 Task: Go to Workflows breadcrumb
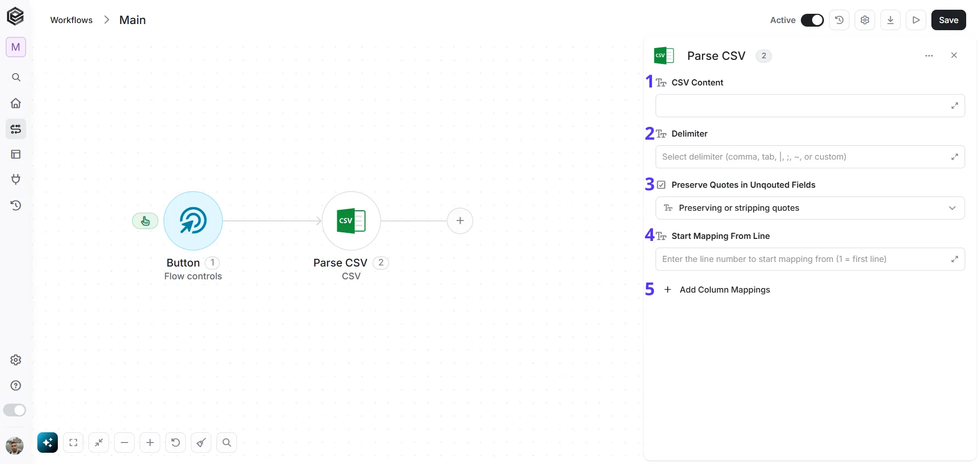(71, 20)
